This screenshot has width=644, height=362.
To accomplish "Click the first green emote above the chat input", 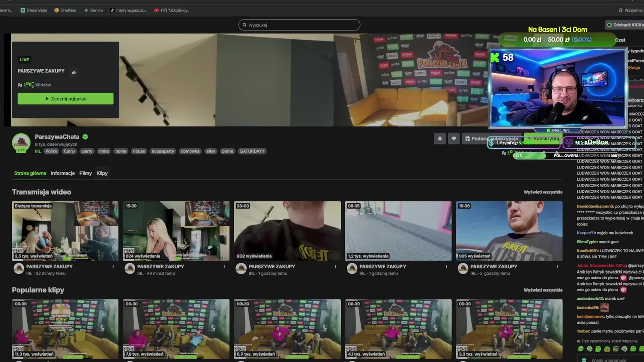I will [x=581, y=349].
